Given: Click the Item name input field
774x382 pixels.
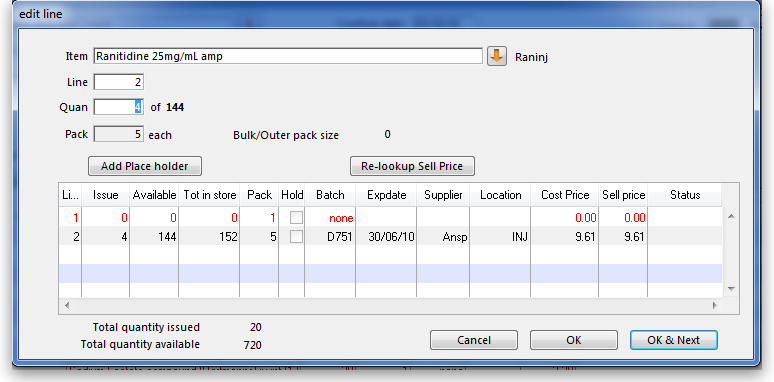Looking at the screenshot, I should (288, 56).
